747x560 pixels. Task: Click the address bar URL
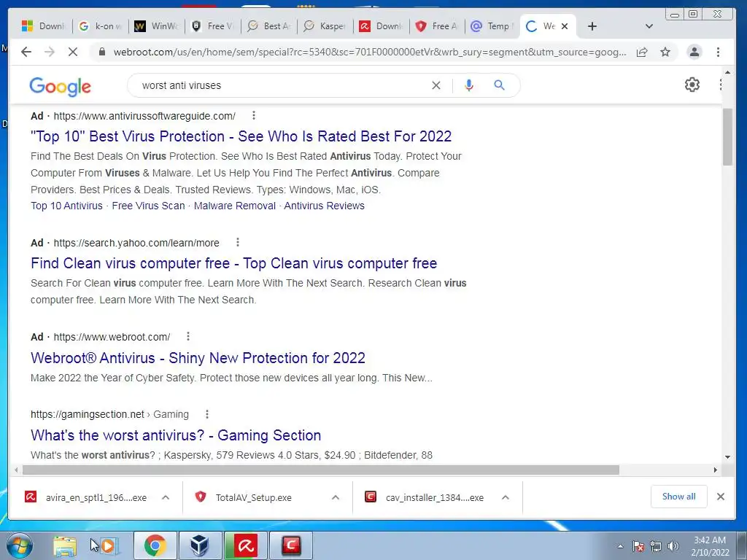pyautogui.click(x=370, y=52)
